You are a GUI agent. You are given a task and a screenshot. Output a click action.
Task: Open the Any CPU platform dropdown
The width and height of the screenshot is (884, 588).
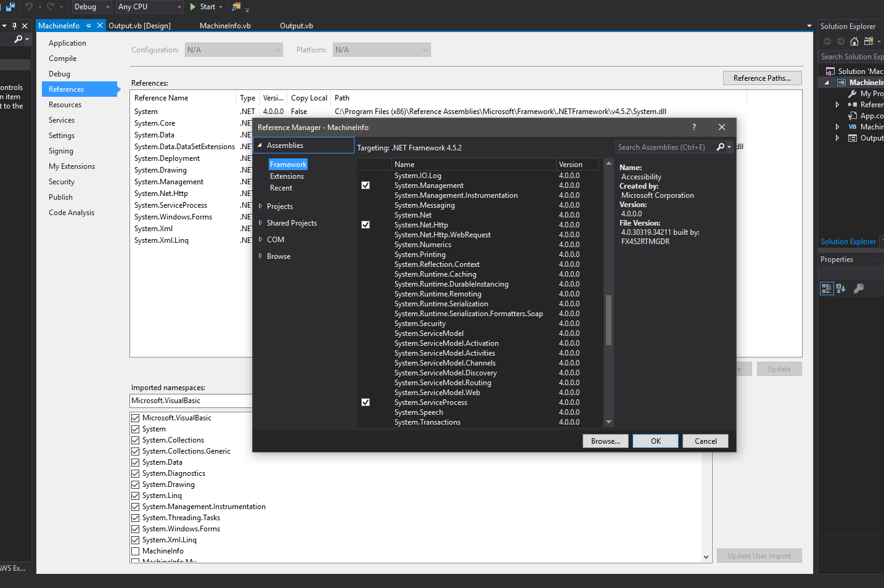click(150, 7)
